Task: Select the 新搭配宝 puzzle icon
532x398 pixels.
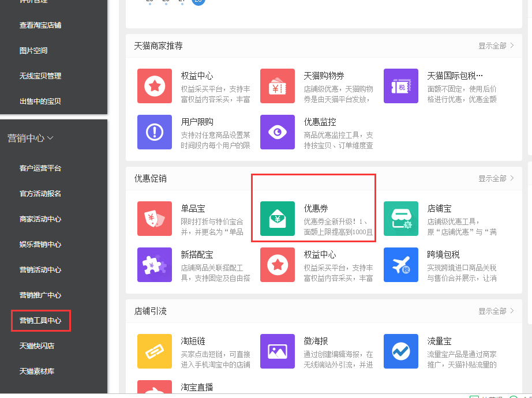Action: 154,265
